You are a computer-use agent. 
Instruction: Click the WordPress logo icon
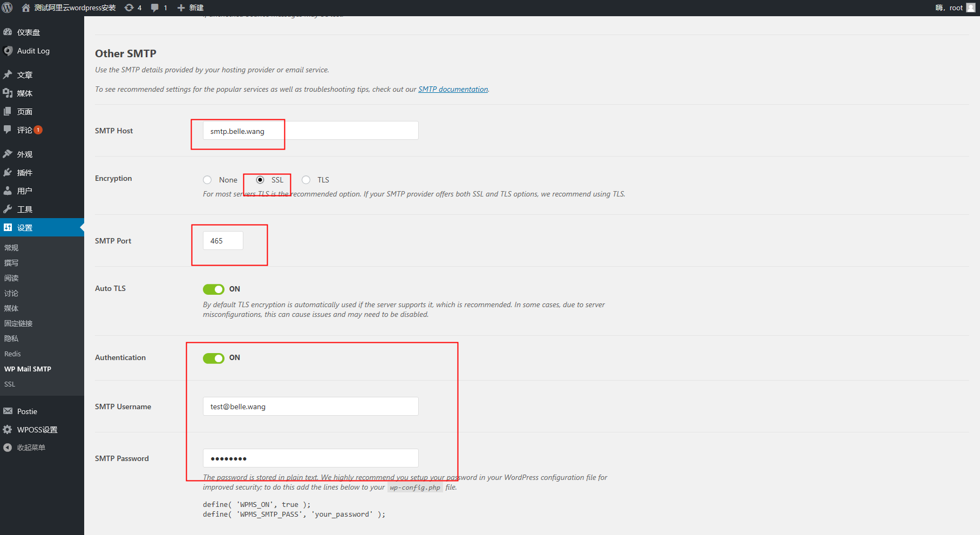8,8
